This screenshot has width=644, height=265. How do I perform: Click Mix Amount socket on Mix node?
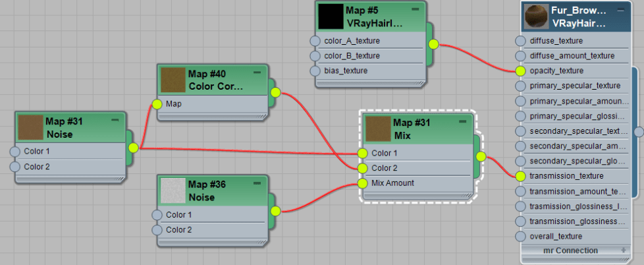click(362, 183)
